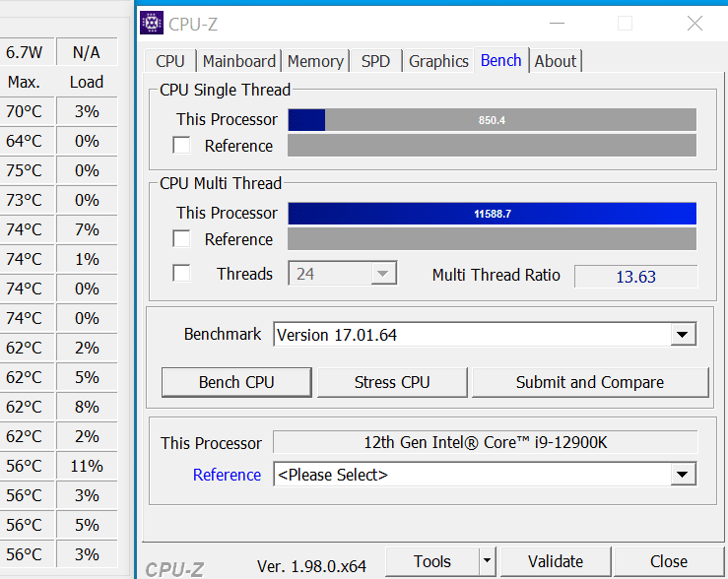728x579 pixels.
Task: Click the Stress CPU button
Action: click(x=392, y=382)
